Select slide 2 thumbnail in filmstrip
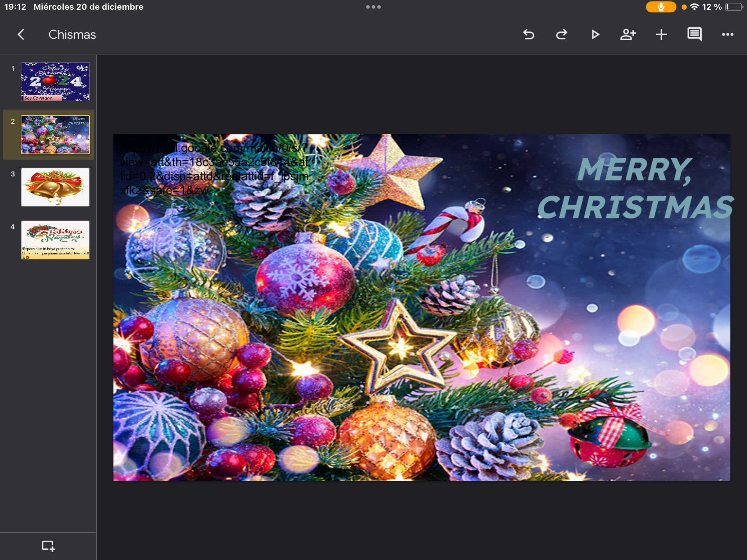The height and width of the screenshot is (560, 747). point(55,134)
